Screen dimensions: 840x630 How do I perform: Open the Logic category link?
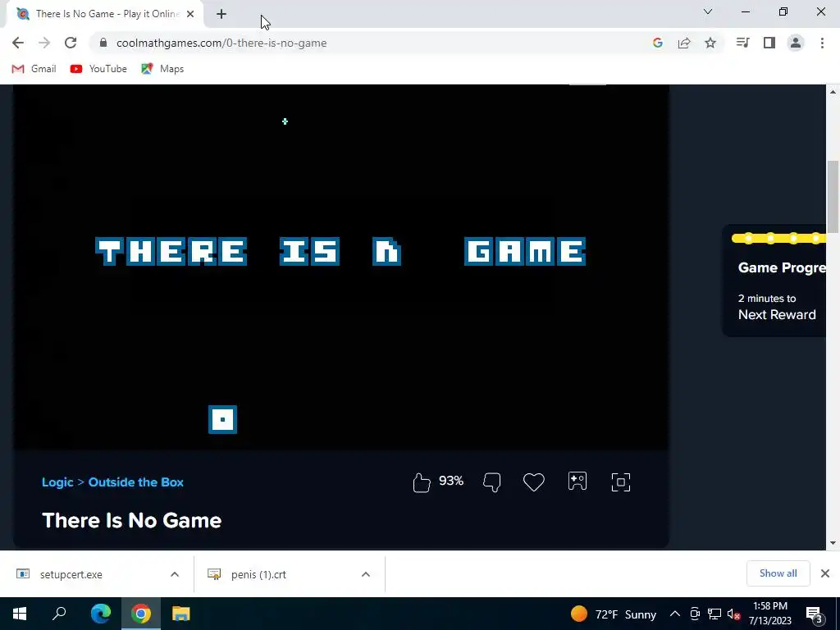pyautogui.click(x=57, y=482)
